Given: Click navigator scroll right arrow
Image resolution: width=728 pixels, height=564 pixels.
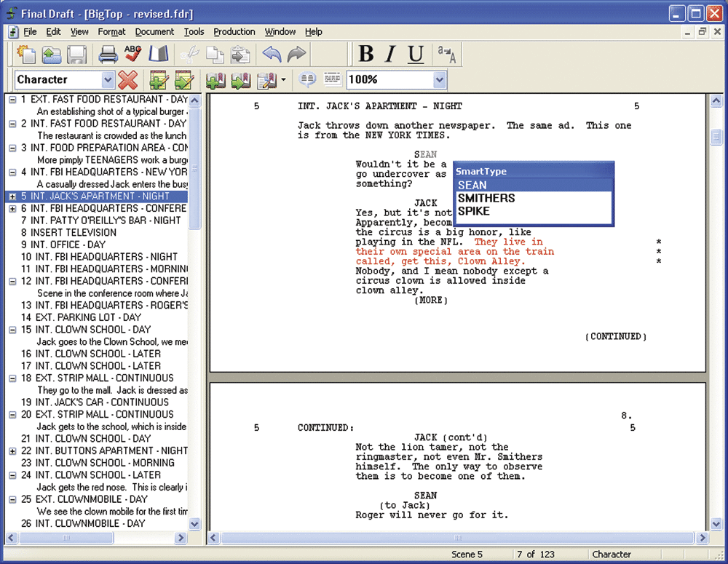Looking at the screenshot, I should [181, 538].
